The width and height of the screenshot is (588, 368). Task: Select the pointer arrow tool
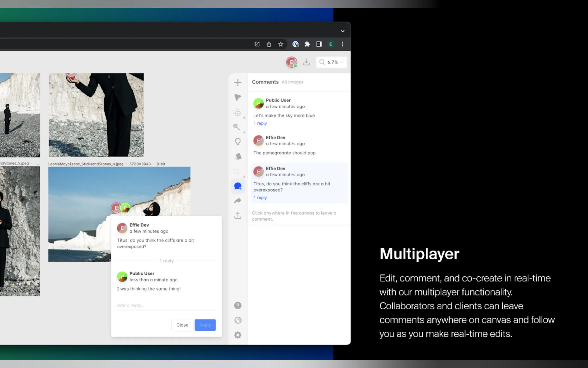tap(238, 97)
